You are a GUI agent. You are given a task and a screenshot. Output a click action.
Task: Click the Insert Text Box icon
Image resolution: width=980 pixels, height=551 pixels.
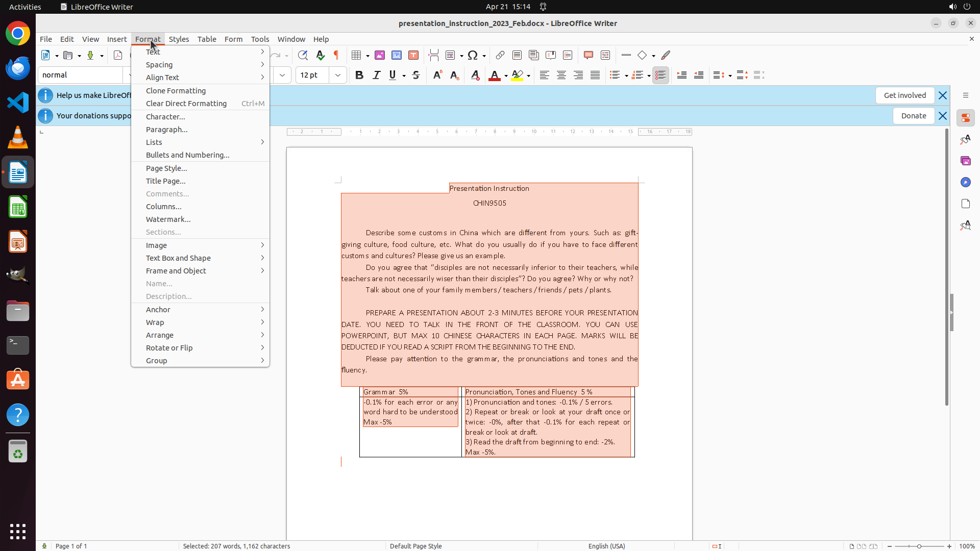pyautogui.click(x=413, y=55)
